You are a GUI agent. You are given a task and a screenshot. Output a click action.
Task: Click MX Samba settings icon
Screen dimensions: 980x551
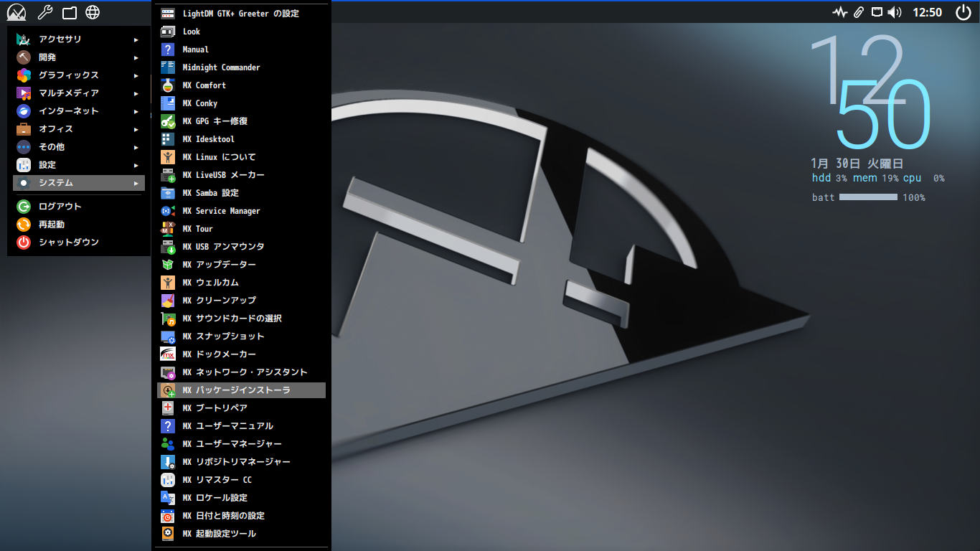(x=168, y=193)
